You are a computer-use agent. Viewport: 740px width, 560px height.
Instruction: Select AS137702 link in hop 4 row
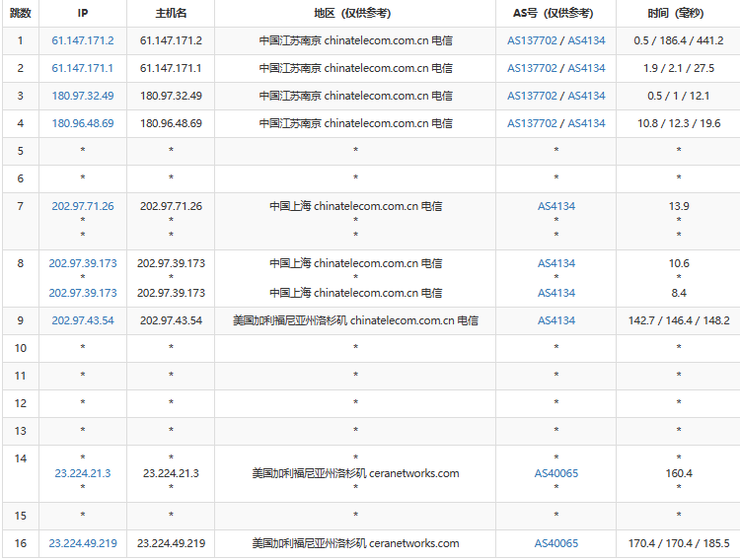point(532,123)
